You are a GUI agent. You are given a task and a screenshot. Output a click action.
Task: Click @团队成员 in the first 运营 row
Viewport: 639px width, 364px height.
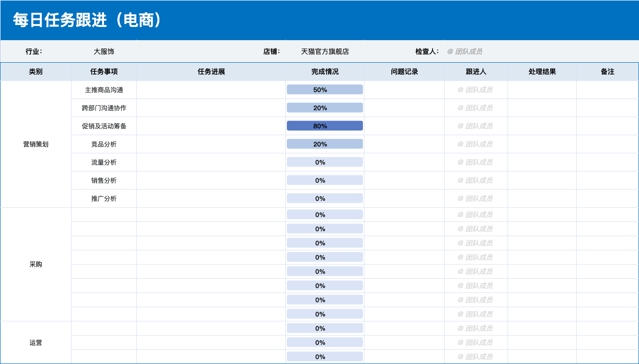tap(475, 328)
